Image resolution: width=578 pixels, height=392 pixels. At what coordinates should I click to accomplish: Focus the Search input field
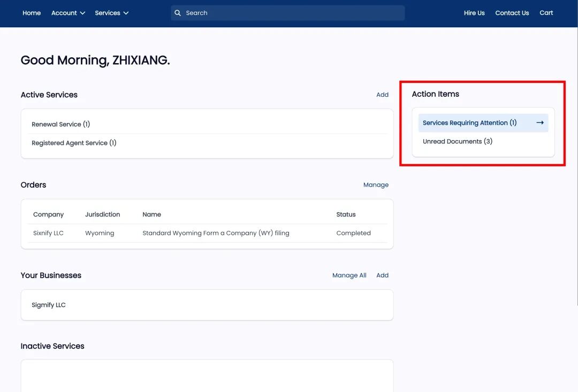292,13
